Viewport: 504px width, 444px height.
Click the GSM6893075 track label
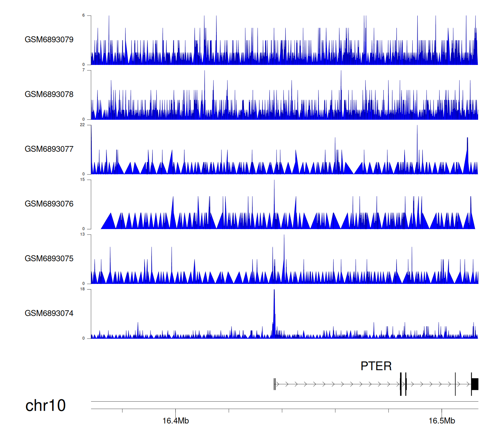click(49, 259)
